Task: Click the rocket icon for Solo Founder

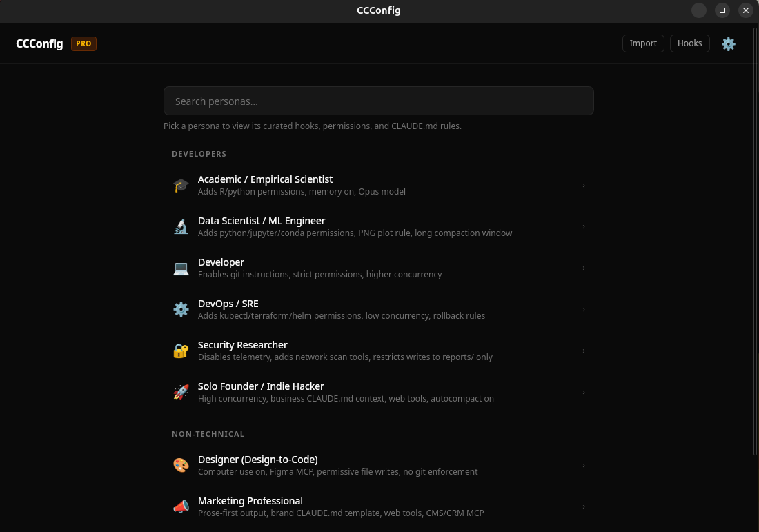Action: point(181,392)
